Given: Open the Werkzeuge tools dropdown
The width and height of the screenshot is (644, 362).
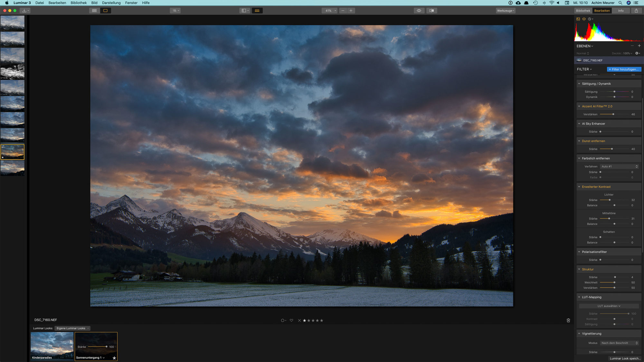Looking at the screenshot, I should 506,11.
